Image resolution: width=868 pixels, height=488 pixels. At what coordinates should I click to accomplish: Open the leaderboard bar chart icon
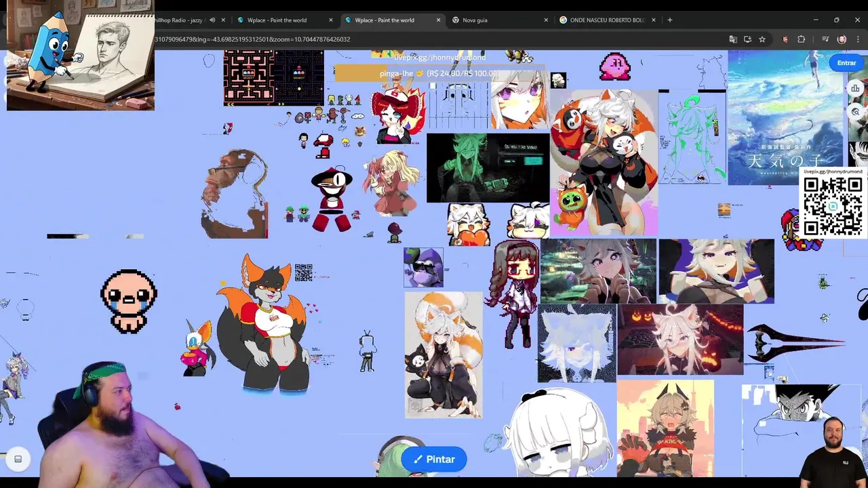click(x=856, y=88)
